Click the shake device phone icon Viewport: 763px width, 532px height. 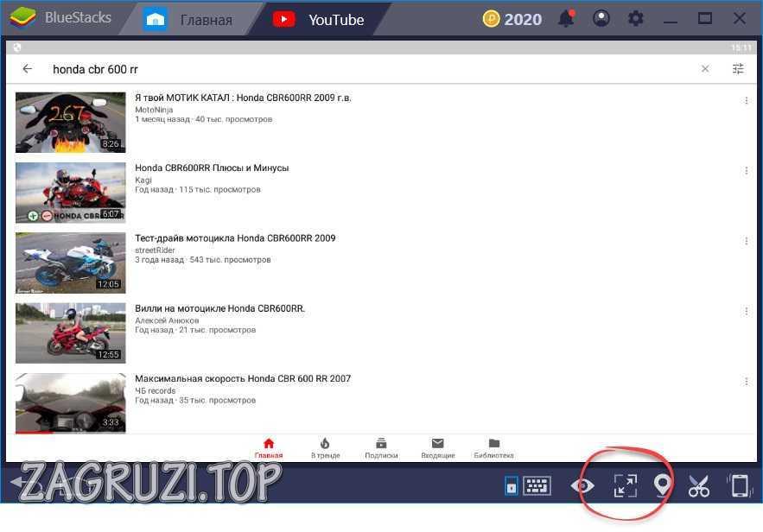(x=739, y=485)
